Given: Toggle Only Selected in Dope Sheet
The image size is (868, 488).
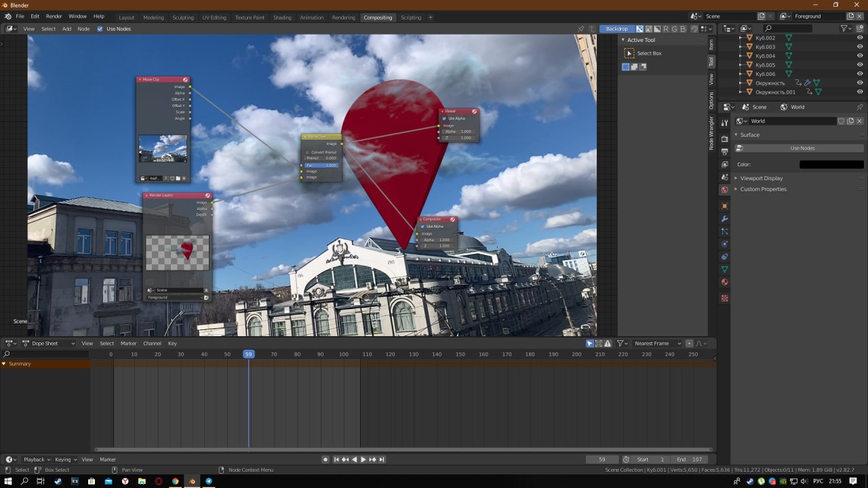Looking at the screenshot, I should click(589, 344).
